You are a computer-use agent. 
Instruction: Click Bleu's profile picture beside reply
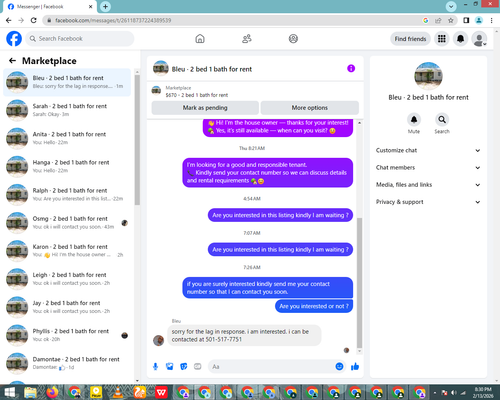coord(158,340)
